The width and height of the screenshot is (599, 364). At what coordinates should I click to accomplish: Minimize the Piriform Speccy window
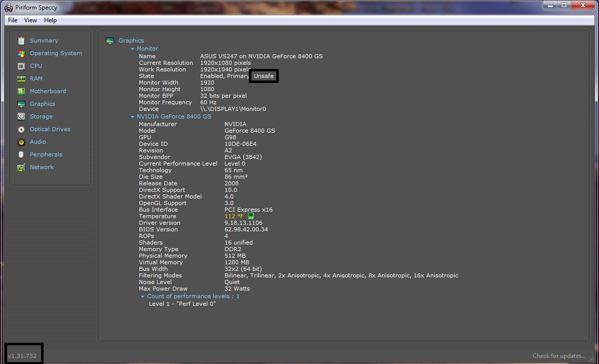click(550, 6)
